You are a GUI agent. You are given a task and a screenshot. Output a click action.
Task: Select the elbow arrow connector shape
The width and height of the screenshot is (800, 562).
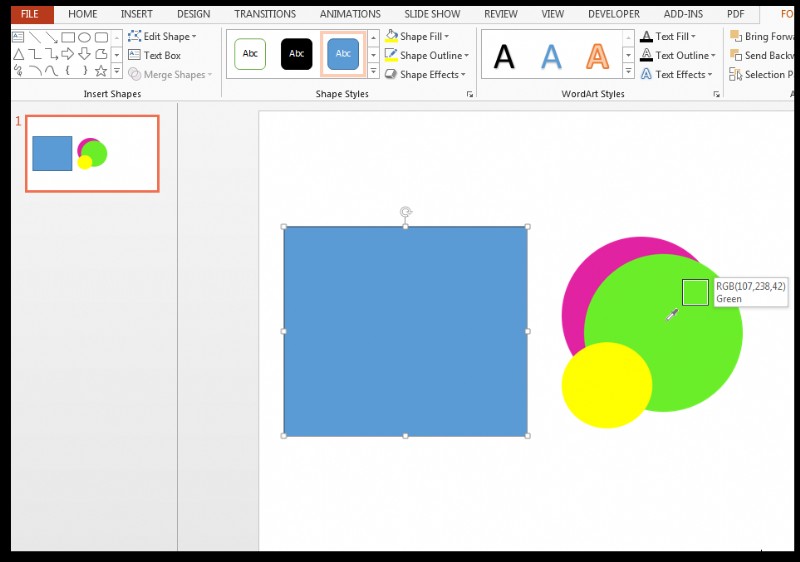pos(52,54)
